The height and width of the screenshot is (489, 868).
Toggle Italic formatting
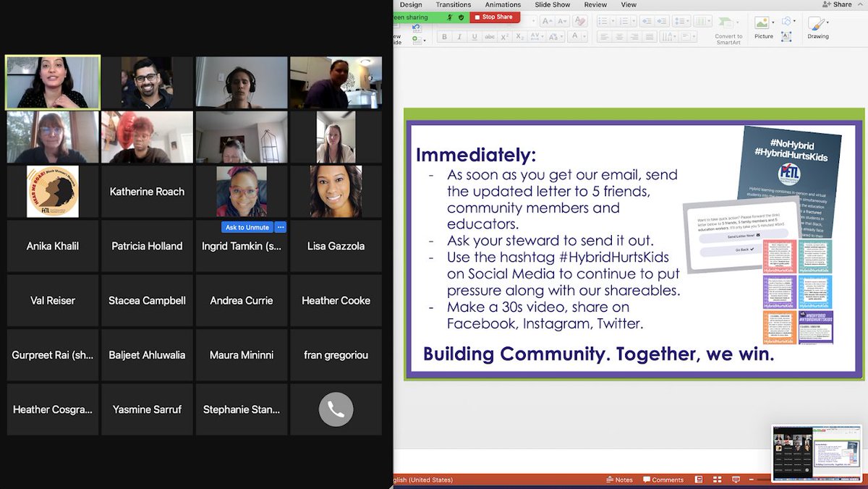[x=459, y=37]
